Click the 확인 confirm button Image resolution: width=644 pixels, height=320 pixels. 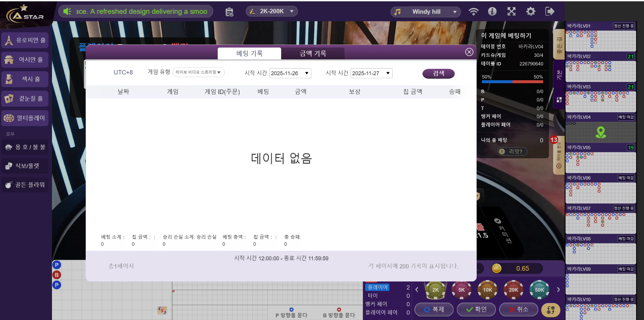click(476, 309)
